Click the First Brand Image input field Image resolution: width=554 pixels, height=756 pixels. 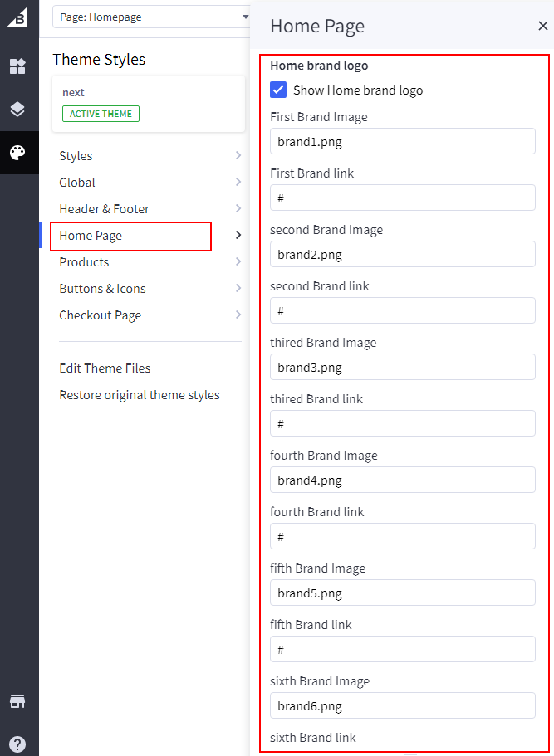403,141
